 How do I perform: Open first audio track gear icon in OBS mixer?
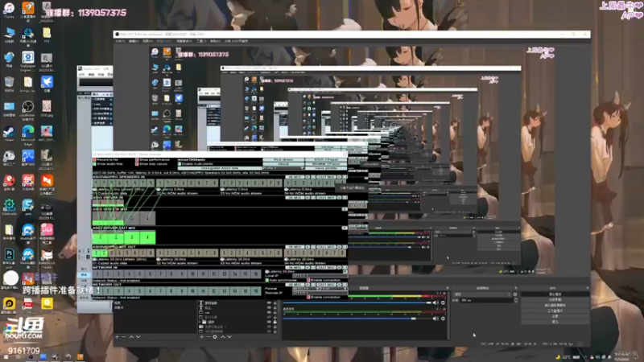[x=443, y=303]
